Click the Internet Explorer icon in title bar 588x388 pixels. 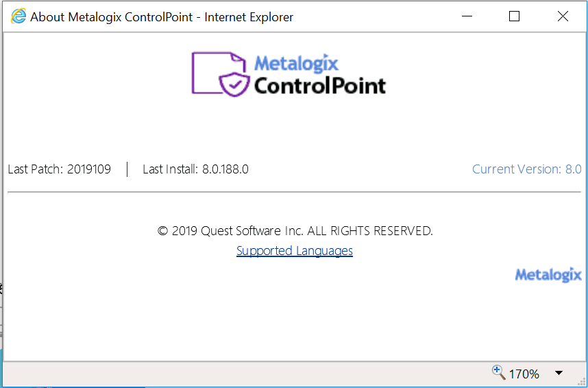19,16
